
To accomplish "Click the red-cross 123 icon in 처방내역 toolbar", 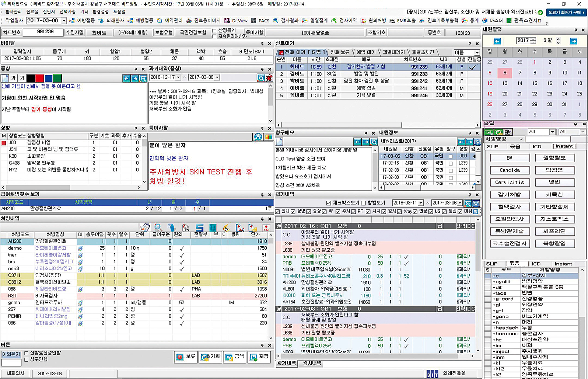I will pos(265,227).
